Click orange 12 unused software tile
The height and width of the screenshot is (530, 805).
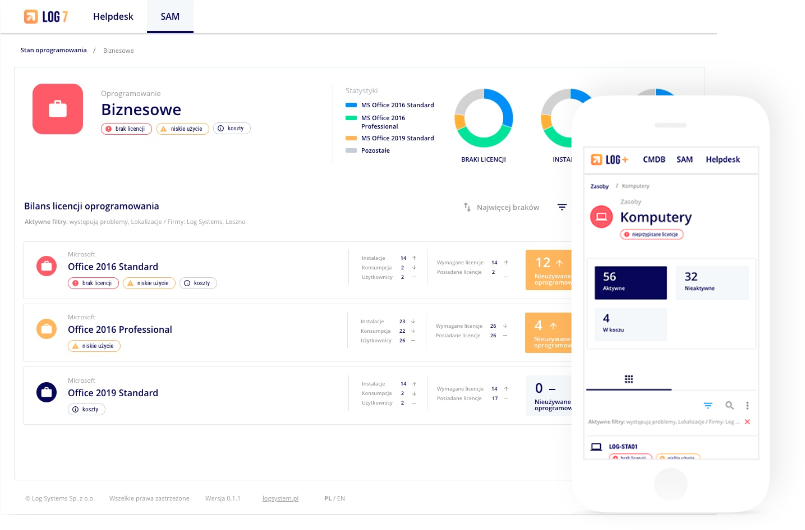coord(548,270)
